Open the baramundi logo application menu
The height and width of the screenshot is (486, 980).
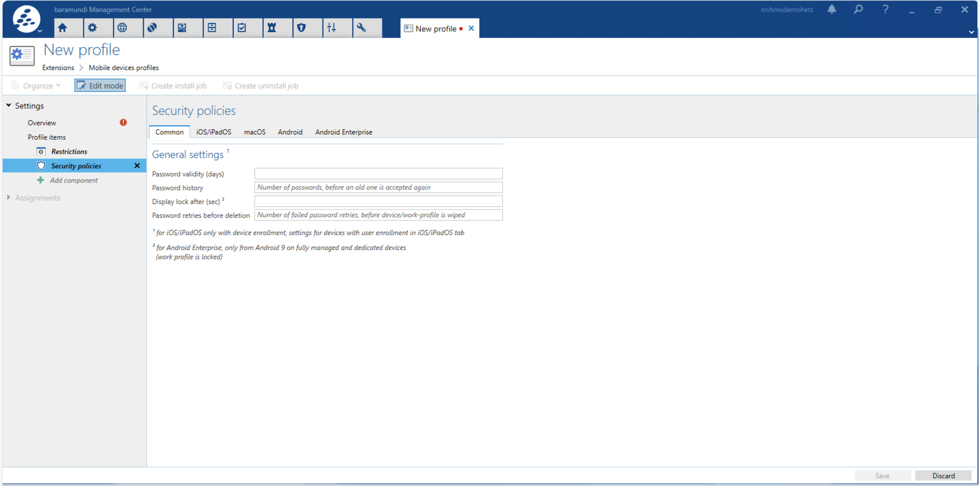[x=27, y=19]
